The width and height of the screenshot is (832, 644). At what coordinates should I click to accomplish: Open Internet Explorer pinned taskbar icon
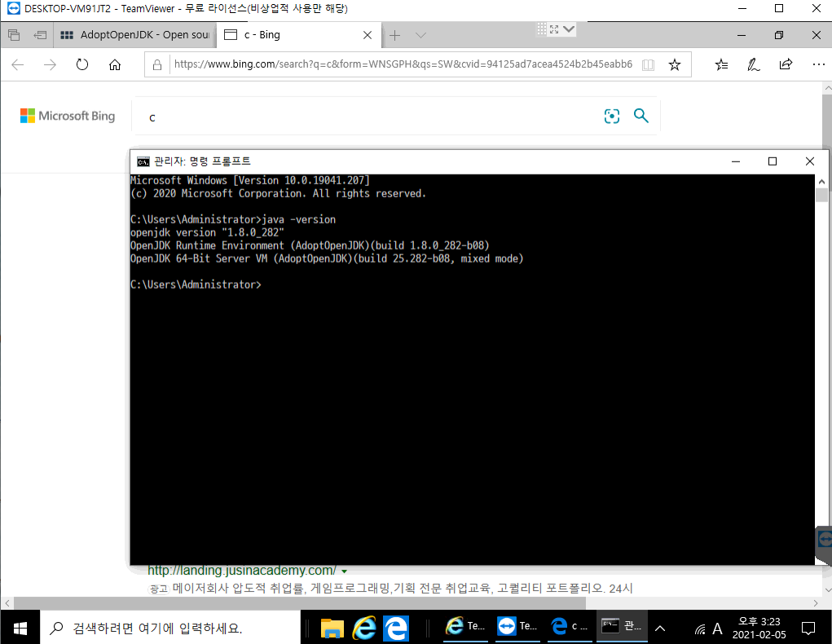click(x=364, y=629)
